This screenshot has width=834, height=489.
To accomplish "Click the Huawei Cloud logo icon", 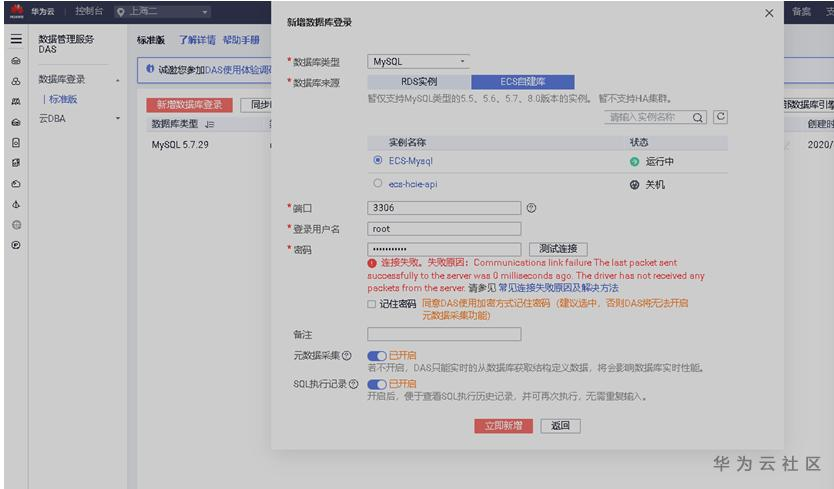I will [x=16, y=11].
